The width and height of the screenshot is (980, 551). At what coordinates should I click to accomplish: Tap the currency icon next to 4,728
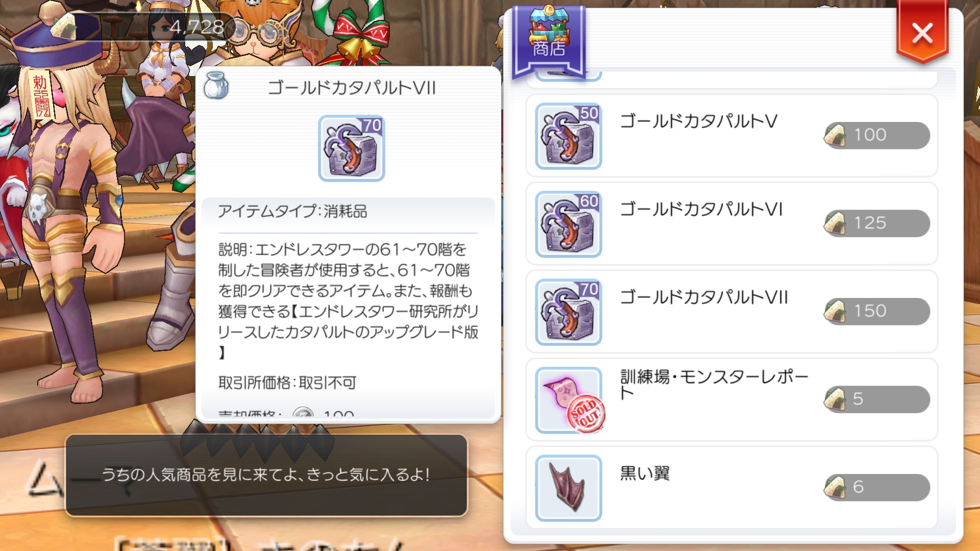pos(63,26)
